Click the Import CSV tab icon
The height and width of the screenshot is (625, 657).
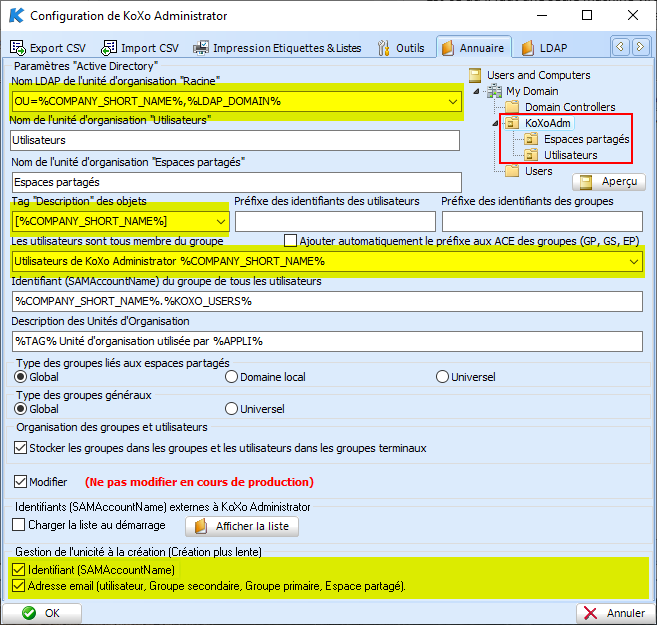click(109, 48)
